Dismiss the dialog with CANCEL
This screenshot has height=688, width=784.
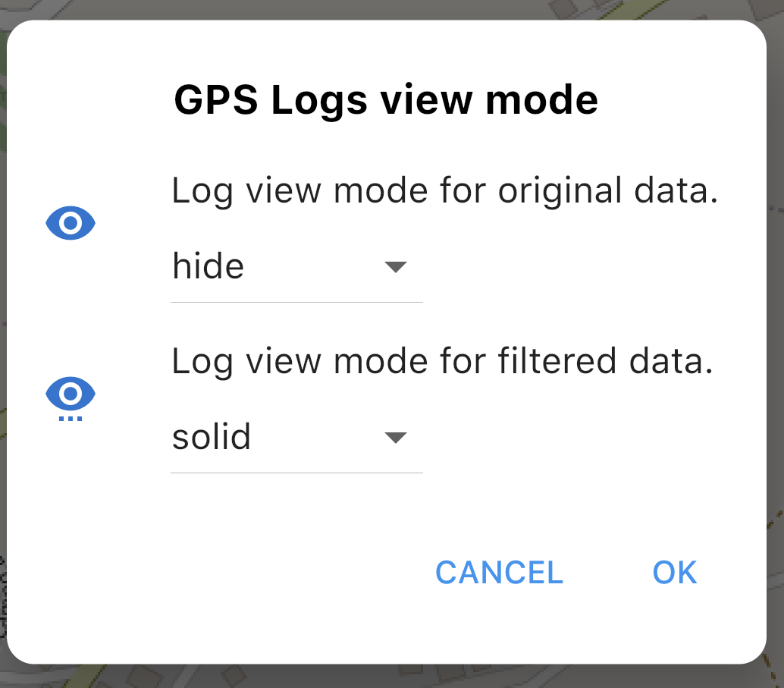coord(499,573)
